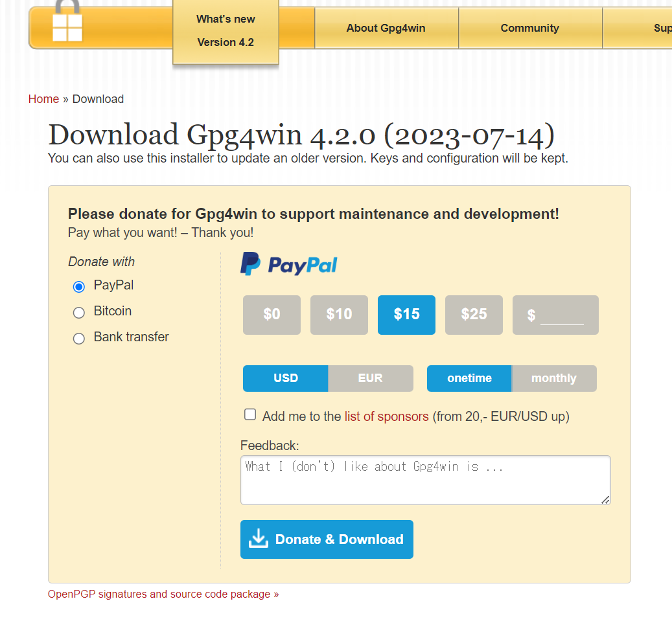Screen dimensions: 672x621
Task: Click the Donate & Download button
Action: (x=327, y=539)
